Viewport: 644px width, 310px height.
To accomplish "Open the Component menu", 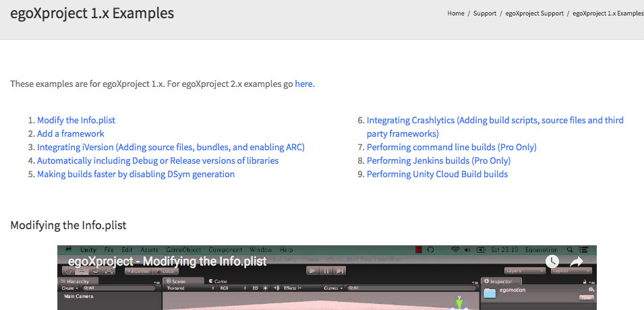I will [x=225, y=249].
